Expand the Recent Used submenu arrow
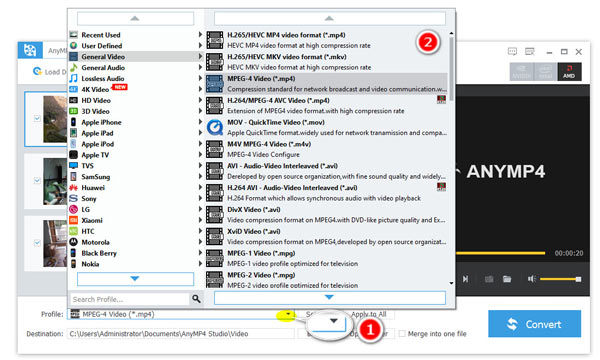The height and width of the screenshot is (360, 600). pos(200,34)
